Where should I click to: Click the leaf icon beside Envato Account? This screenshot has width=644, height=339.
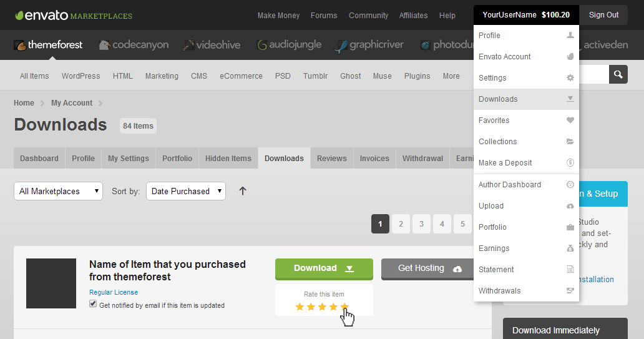(x=570, y=57)
